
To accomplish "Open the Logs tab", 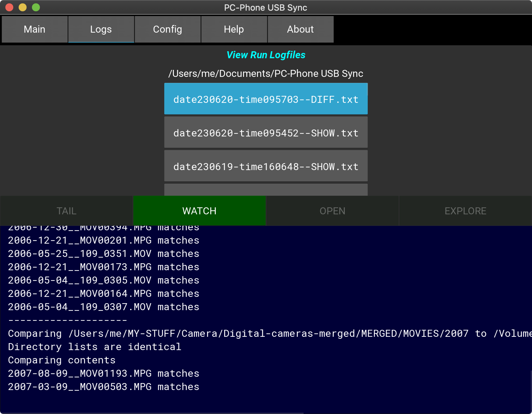I will (101, 29).
